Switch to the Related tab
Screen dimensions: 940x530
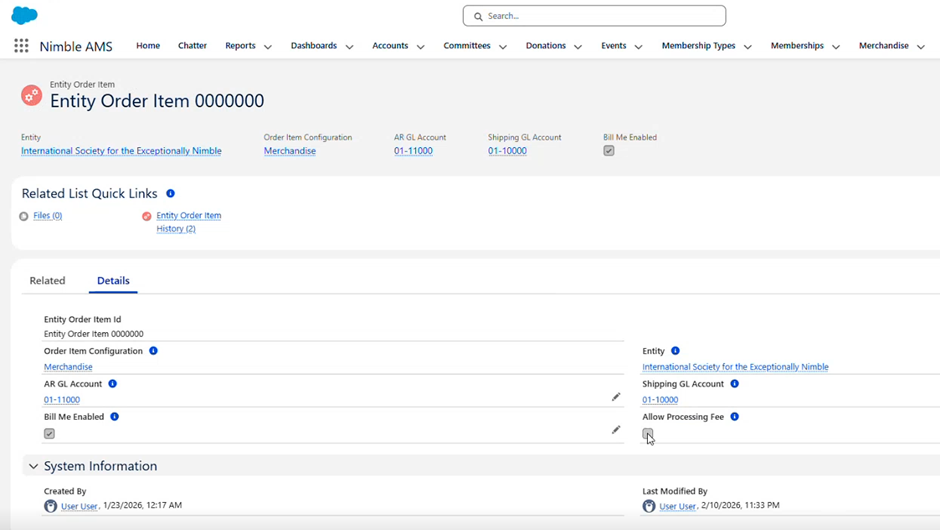(47, 281)
